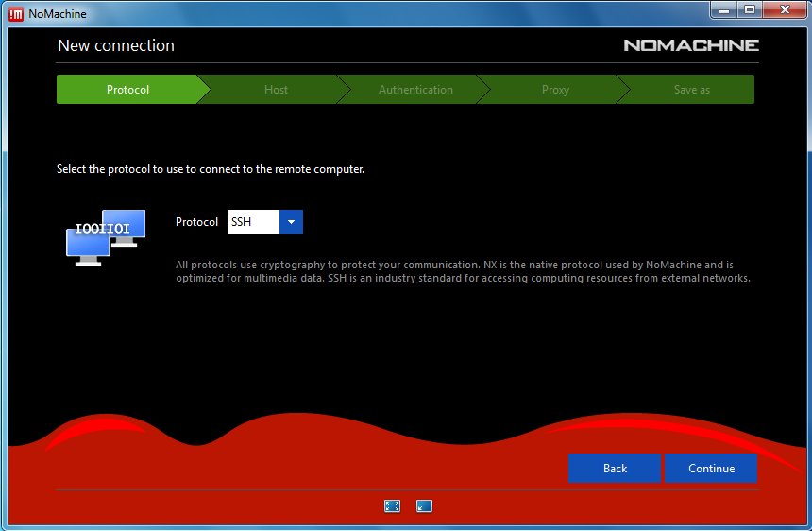
Task: Select the Authentication step
Action: point(415,90)
